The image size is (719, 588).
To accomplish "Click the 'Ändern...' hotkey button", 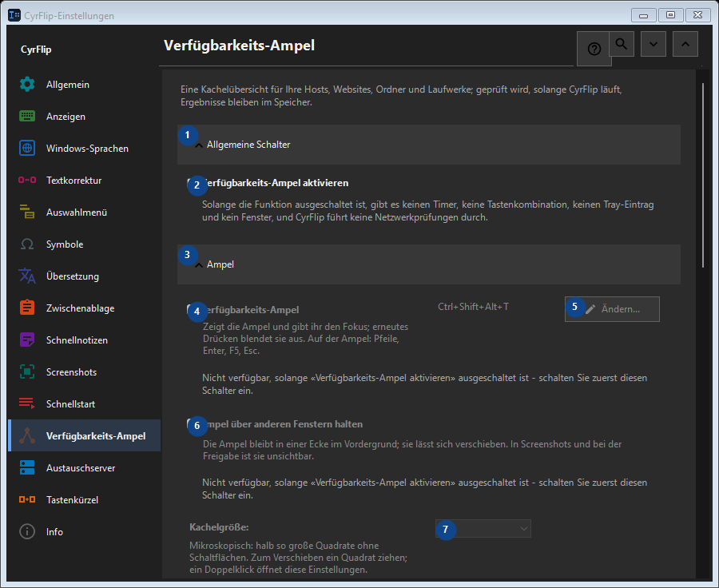I will [x=612, y=309].
